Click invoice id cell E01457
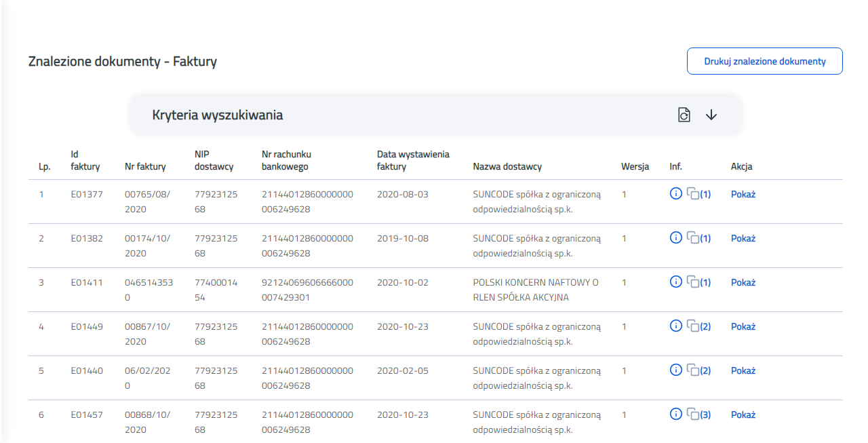 pyautogui.click(x=87, y=415)
